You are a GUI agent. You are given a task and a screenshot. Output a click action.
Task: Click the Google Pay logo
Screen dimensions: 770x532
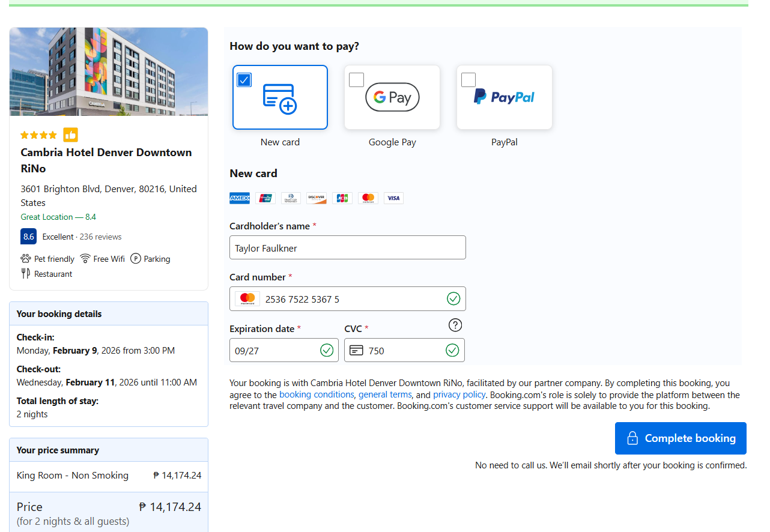(392, 97)
